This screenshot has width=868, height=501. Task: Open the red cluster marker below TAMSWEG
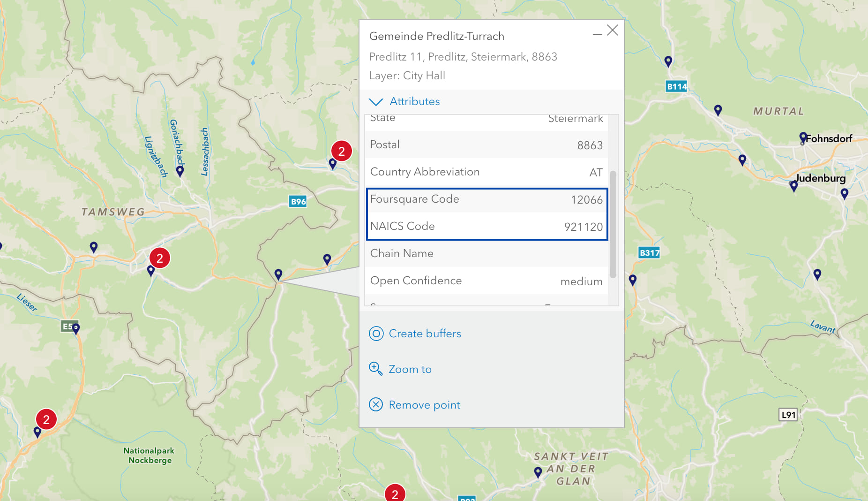pyautogui.click(x=160, y=258)
